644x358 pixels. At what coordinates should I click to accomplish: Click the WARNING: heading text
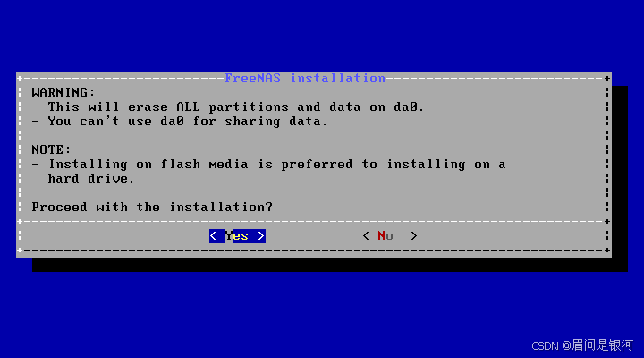click(x=64, y=92)
